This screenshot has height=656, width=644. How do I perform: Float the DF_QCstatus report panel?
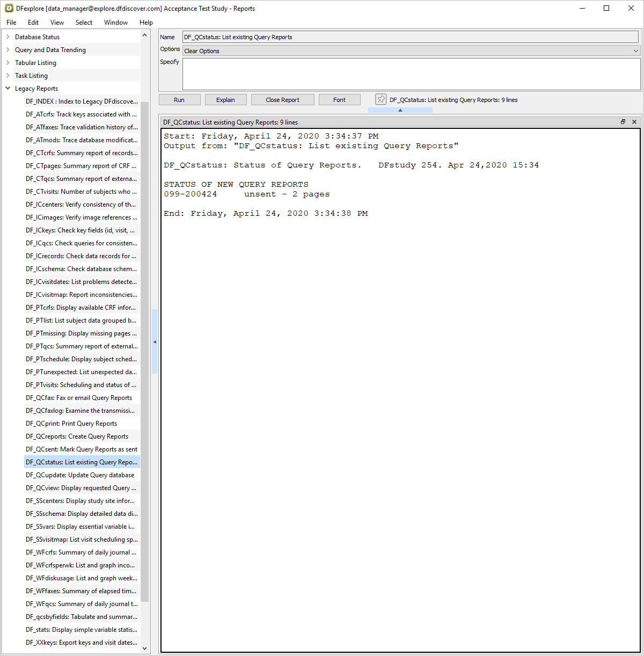[x=623, y=122]
